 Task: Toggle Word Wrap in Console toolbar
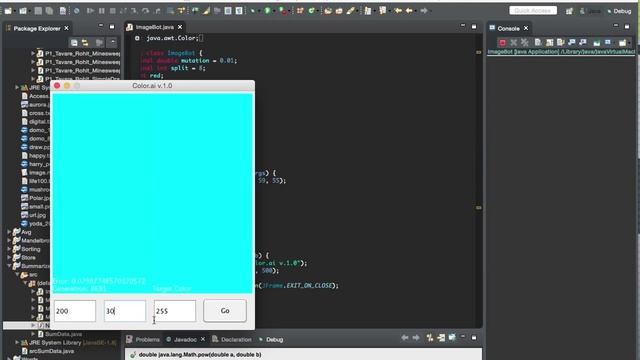pos(560,42)
